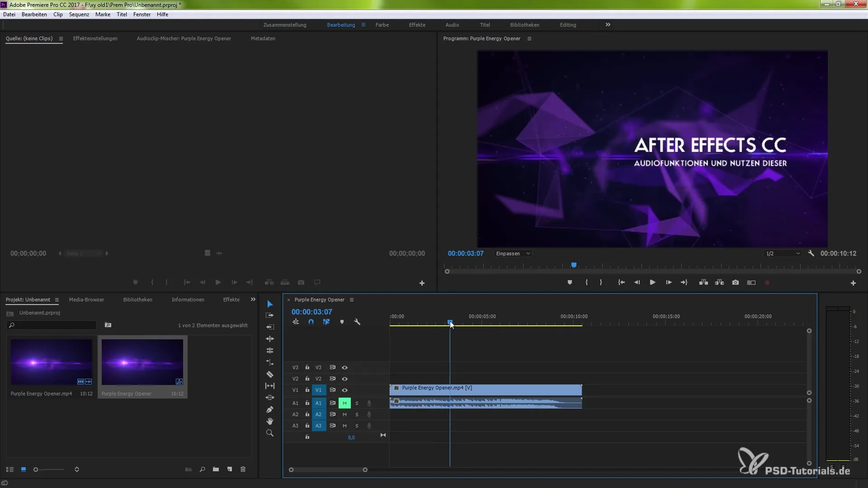868x488 pixels.
Task: Open the 1/2 playback resolution dropdown
Action: (783, 253)
